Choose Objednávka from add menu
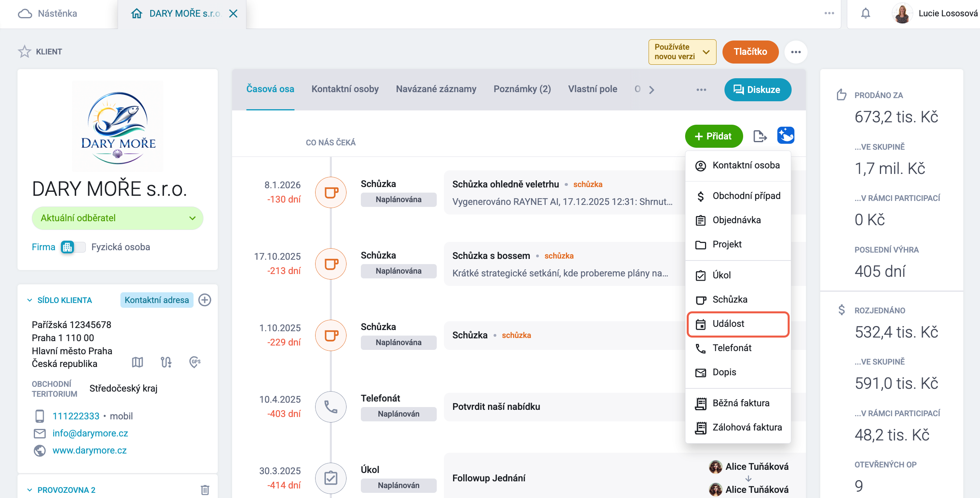The width and height of the screenshot is (980, 498). [x=738, y=220]
